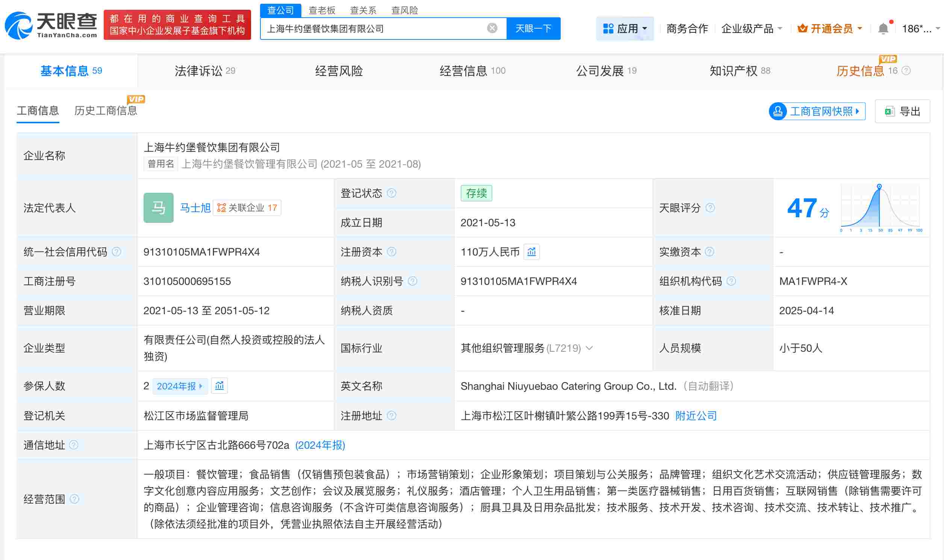Clear the company name search field
944x560 pixels.
point(492,28)
